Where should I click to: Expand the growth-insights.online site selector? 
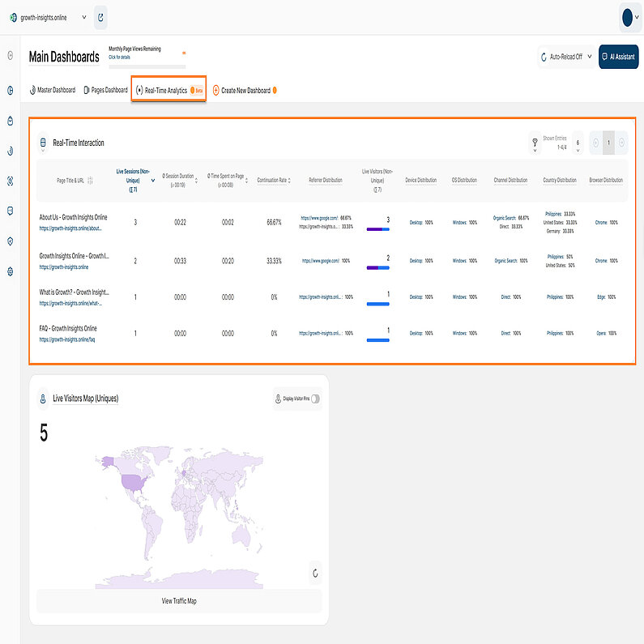tap(84, 17)
